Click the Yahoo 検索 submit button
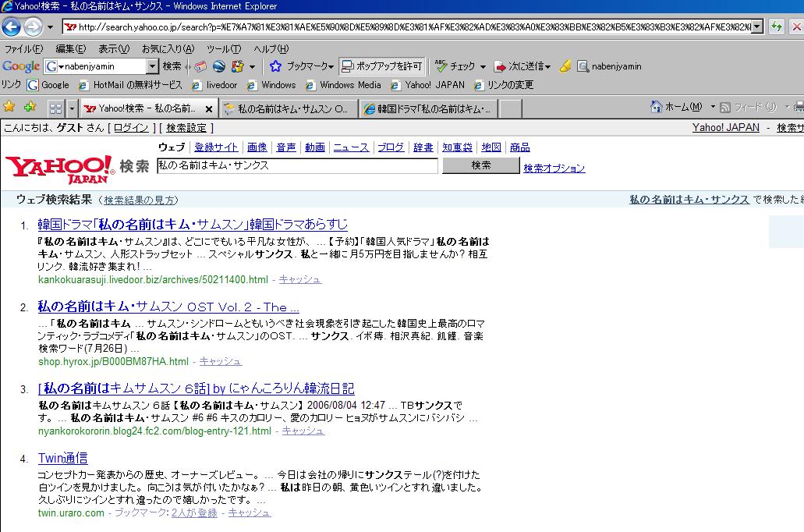Screen dimensions: 804x532 pos(481,165)
